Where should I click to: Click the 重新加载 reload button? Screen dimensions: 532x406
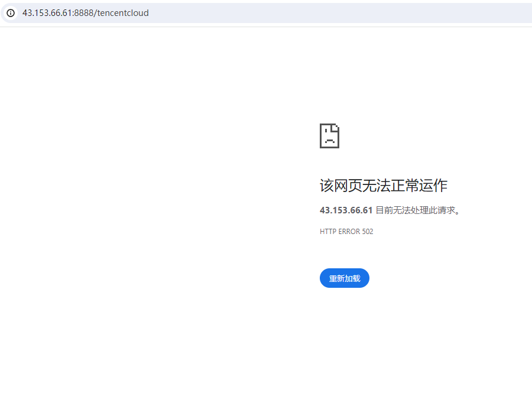(345, 278)
